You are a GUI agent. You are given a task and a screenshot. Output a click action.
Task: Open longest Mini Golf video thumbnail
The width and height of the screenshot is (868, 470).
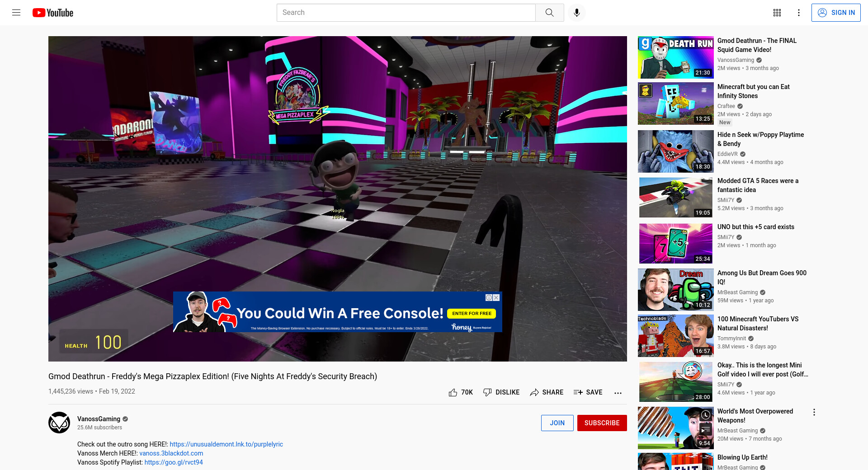click(x=676, y=382)
